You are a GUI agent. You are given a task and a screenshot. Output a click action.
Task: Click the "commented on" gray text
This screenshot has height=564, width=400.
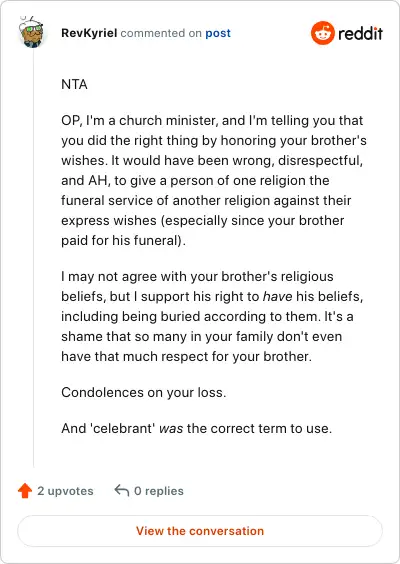point(161,33)
